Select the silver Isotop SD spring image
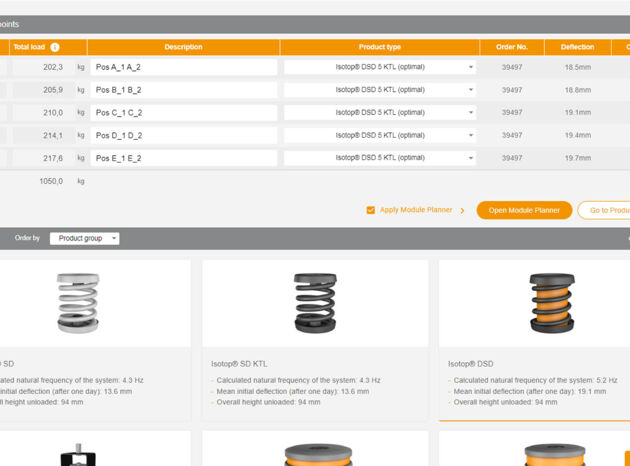Screen dimensions: 630x466 [x=78, y=303]
